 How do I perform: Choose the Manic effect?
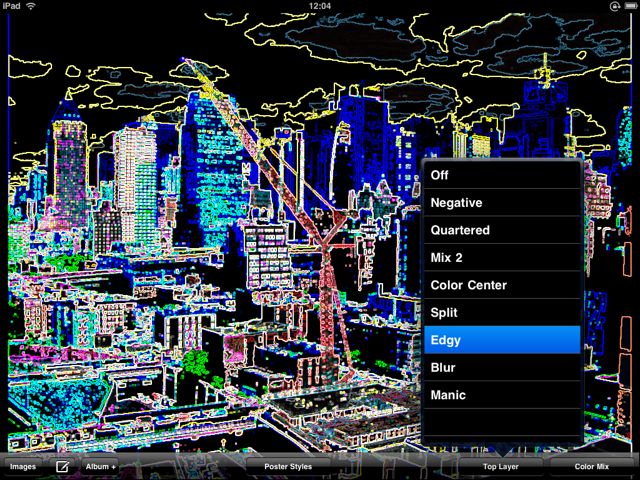502,395
